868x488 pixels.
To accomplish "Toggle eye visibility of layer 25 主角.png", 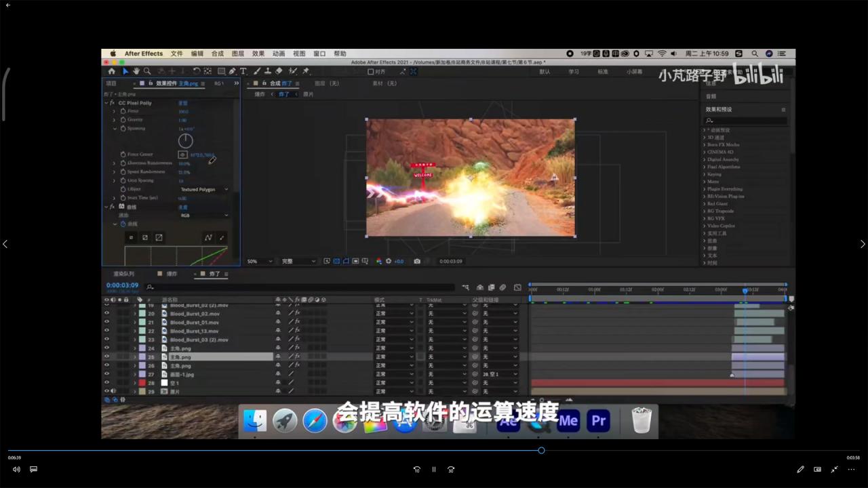I will 106,357.
